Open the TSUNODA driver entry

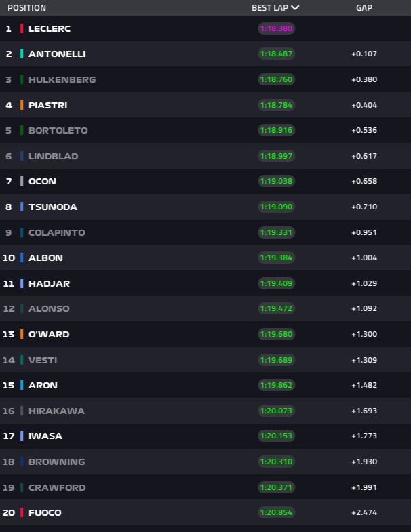point(52,207)
